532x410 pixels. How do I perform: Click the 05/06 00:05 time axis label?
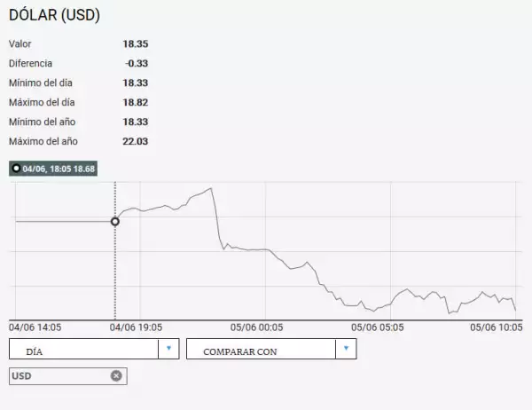coord(256,327)
